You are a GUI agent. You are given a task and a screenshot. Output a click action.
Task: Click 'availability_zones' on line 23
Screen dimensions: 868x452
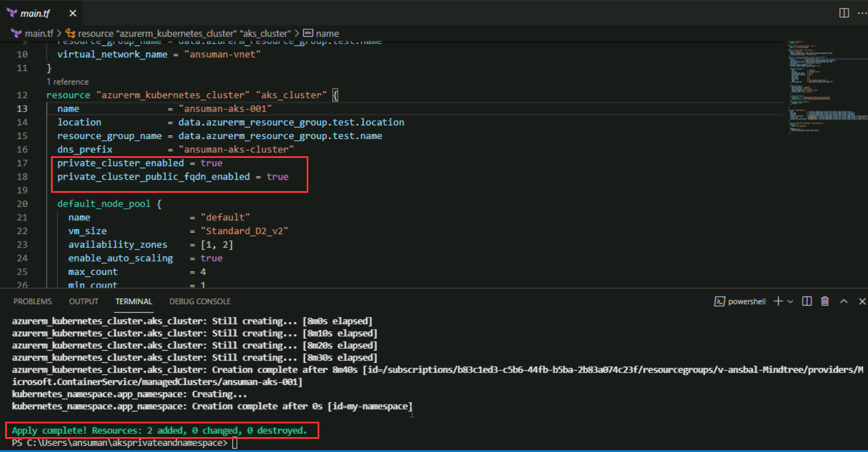[x=118, y=245]
